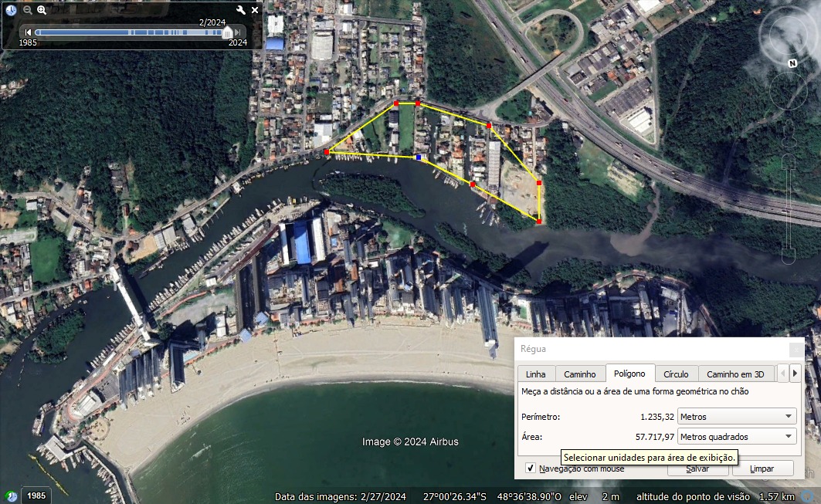Click the time slider handle at 2/2024
Viewport: 821px width, 504px height.
coord(227,32)
